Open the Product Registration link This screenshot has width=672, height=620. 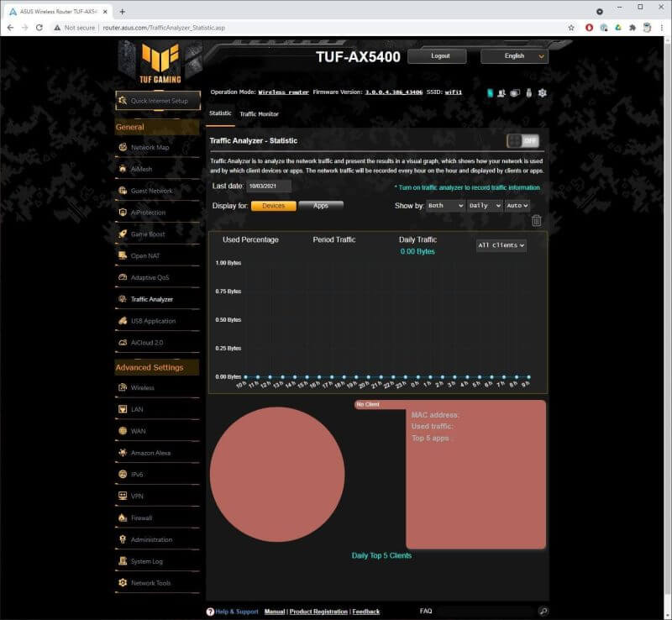(318, 612)
